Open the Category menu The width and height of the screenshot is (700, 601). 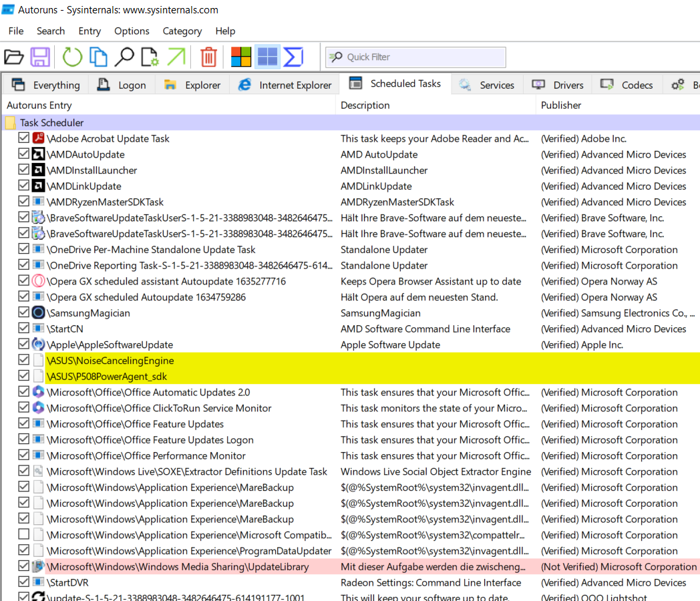click(182, 31)
